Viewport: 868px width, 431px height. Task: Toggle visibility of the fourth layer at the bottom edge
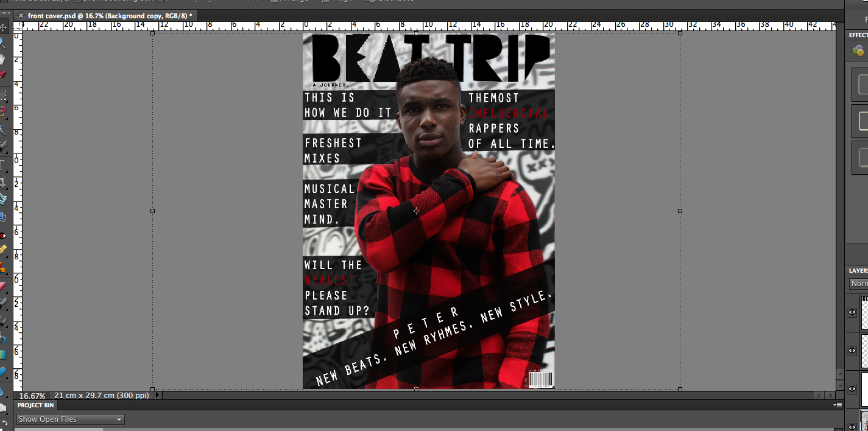click(x=853, y=427)
